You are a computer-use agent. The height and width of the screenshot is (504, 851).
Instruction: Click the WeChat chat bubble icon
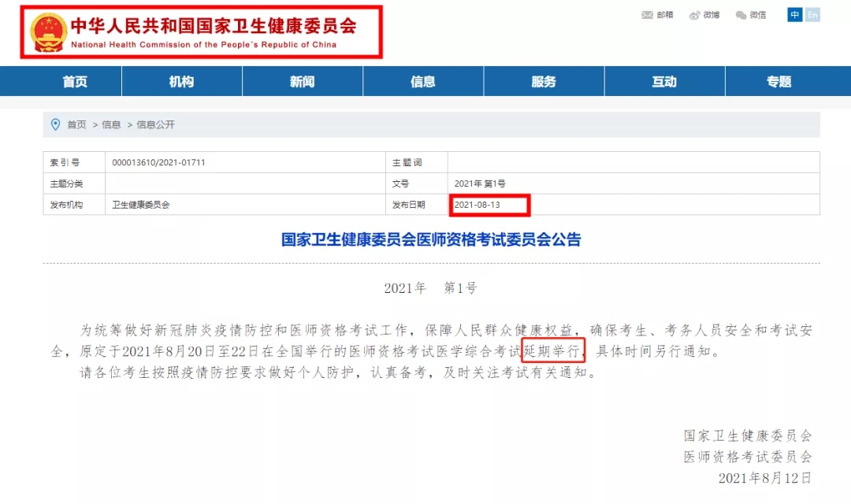[741, 15]
